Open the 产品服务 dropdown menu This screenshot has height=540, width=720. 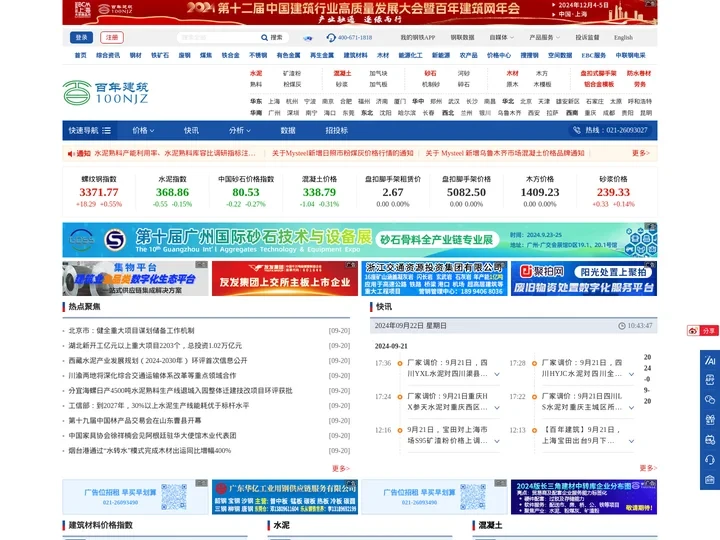pyautogui.click(x=545, y=38)
